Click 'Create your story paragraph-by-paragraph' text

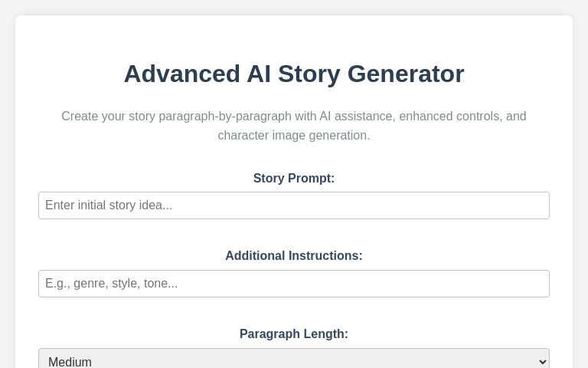tap(176, 117)
